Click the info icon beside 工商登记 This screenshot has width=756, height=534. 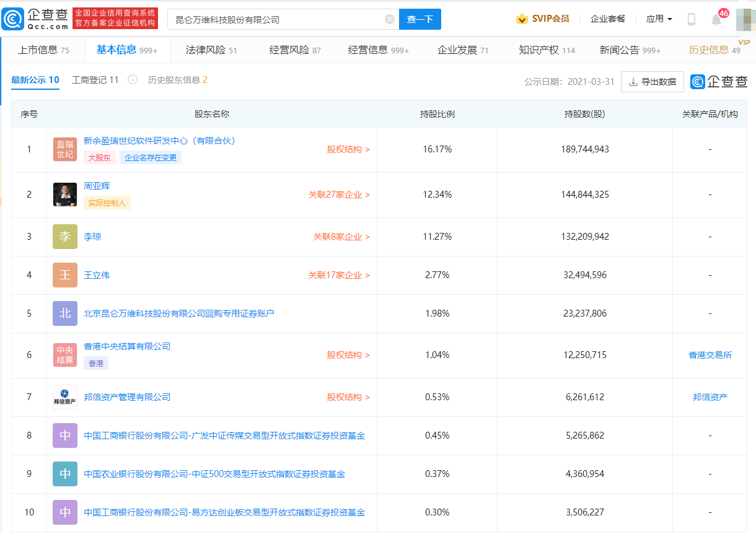pyautogui.click(x=133, y=80)
